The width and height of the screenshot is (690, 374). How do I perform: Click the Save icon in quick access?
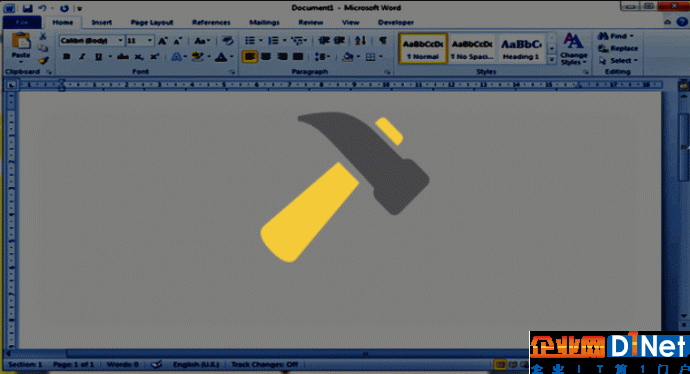[27, 8]
